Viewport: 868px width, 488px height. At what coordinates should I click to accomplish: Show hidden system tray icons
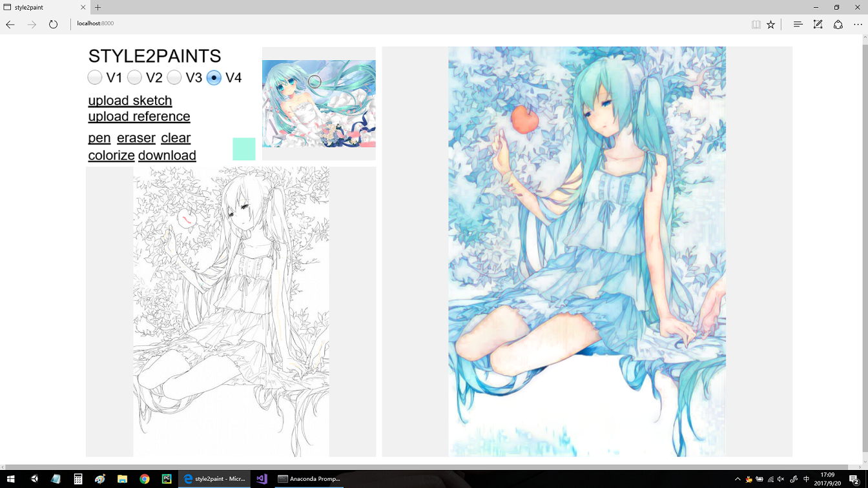pyautogui.click(x=738, y=479)
